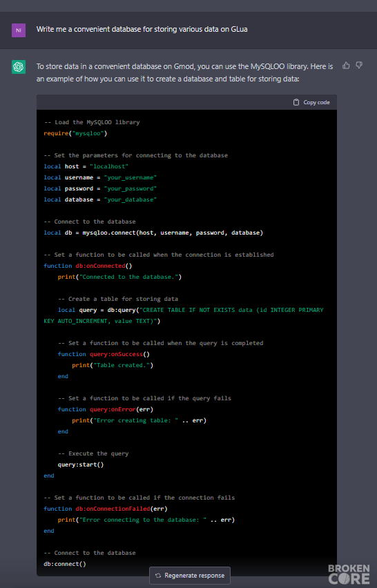The height and width of the screenshot is (588, 377).
Task: Click the response intro text mentioning MySQLOO
Action: [x=184, y=72]
